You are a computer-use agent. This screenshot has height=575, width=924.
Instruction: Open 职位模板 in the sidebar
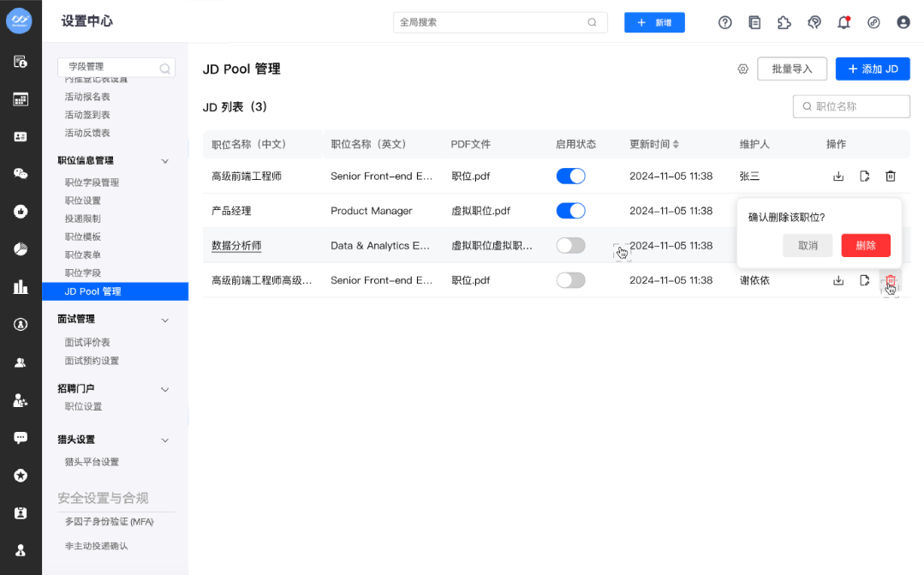(82, 237)
